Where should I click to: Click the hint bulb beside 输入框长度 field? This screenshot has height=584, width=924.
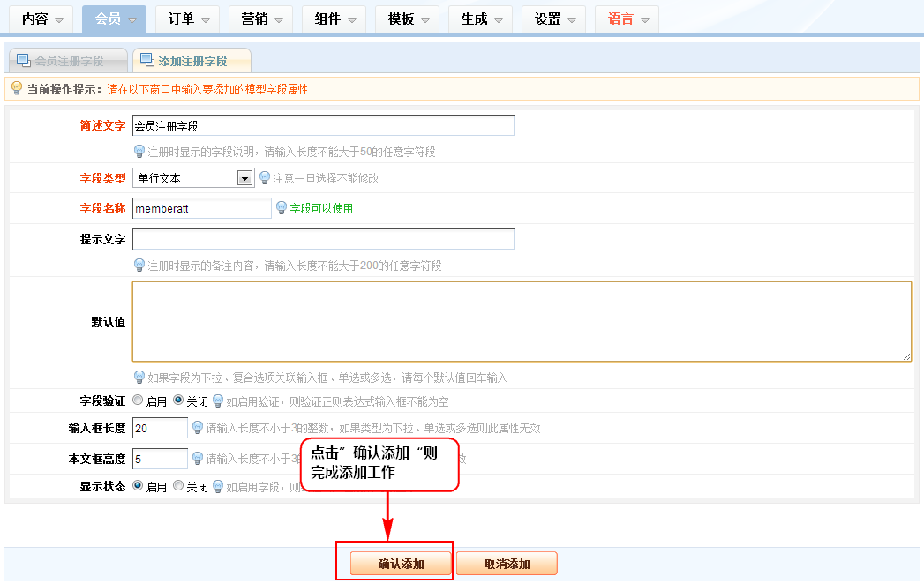(197, 428)
